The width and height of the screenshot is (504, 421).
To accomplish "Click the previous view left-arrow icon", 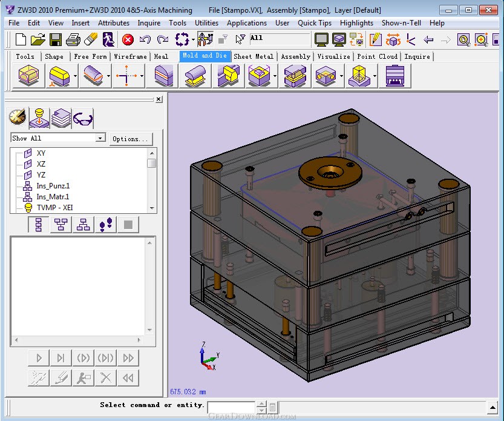I will (428, 40).
